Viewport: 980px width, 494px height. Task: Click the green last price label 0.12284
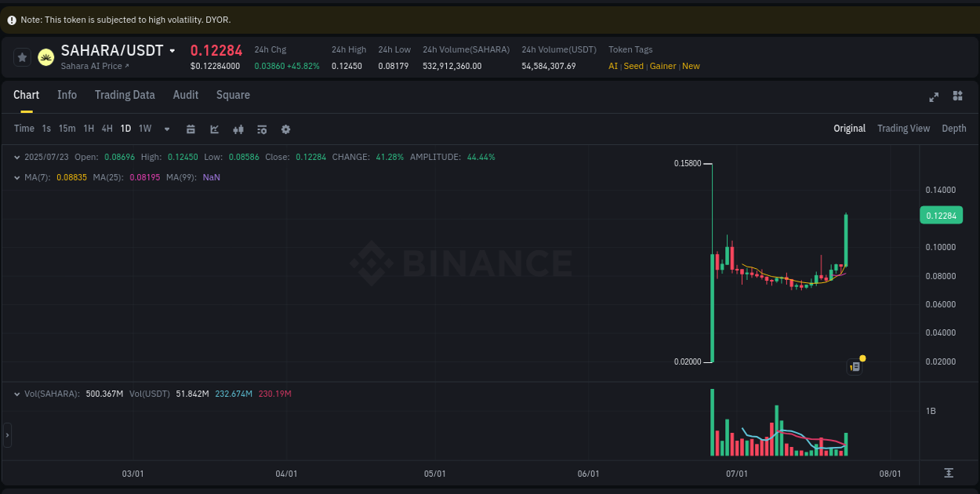click(x=941, y=215)
